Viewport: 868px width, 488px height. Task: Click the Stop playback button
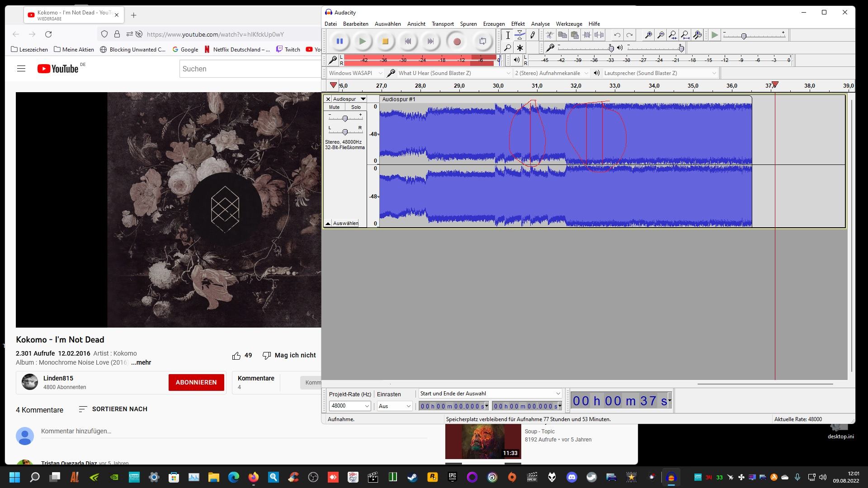385,42
